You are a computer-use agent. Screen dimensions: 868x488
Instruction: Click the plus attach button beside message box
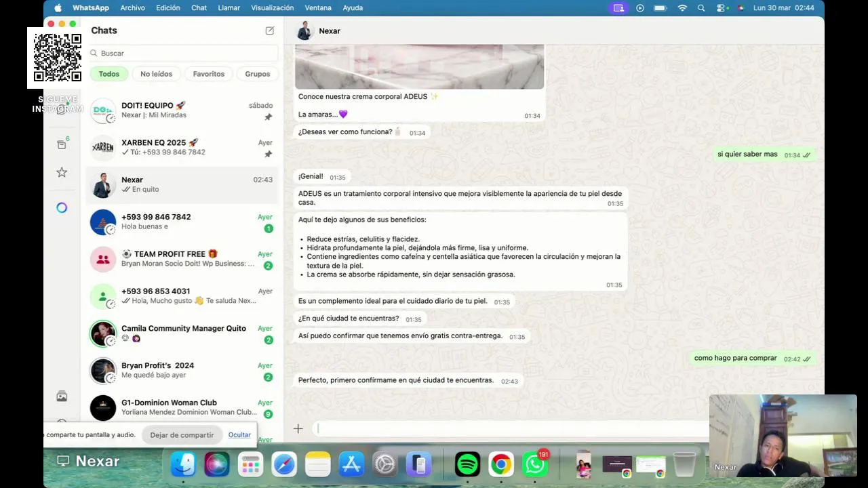point(298,428)
